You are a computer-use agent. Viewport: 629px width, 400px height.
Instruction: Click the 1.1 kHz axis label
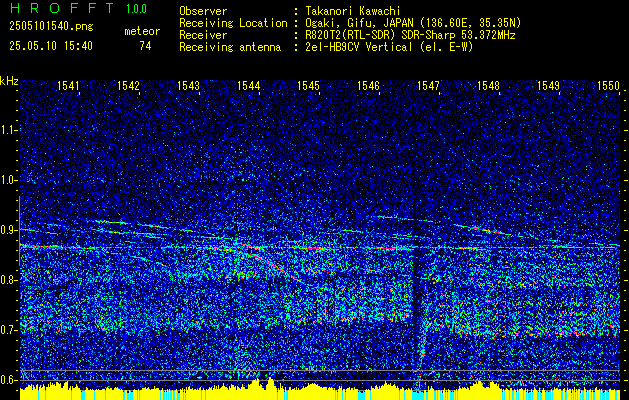8,130
